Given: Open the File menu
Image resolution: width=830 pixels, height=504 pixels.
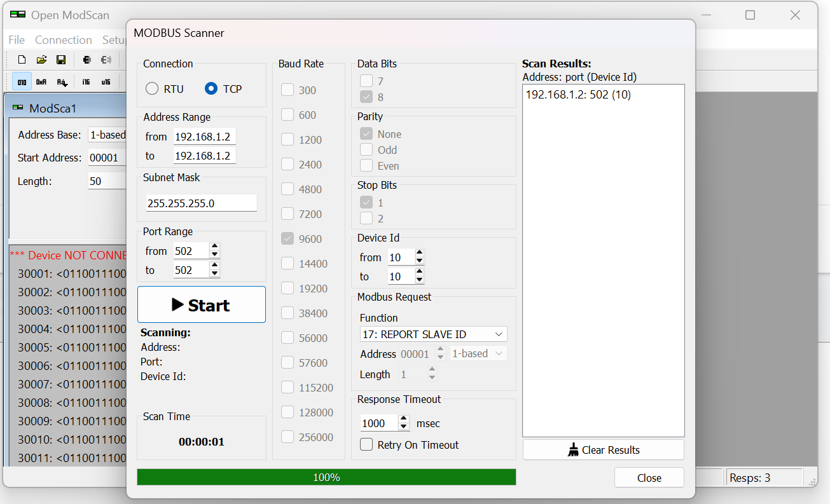Looking at the screenshot, I should tap(17, 40).
